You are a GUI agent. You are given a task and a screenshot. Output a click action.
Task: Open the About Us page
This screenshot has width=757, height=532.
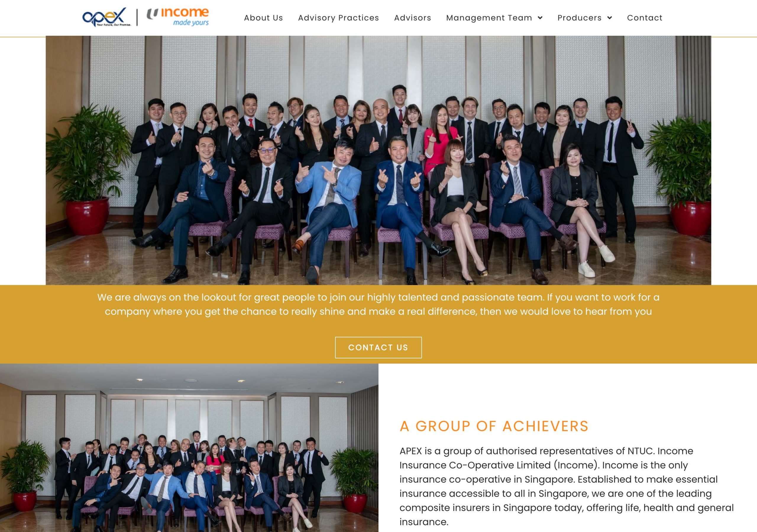point(263,18)
